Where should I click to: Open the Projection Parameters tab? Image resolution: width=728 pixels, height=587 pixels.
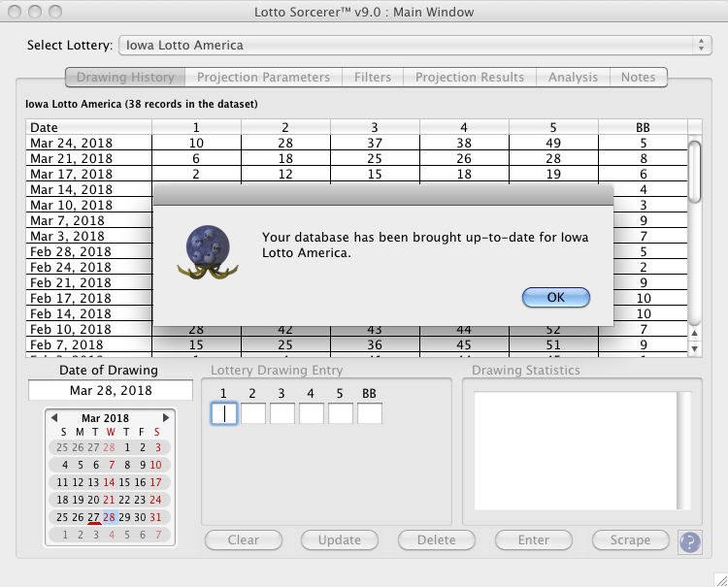point(263,77)
